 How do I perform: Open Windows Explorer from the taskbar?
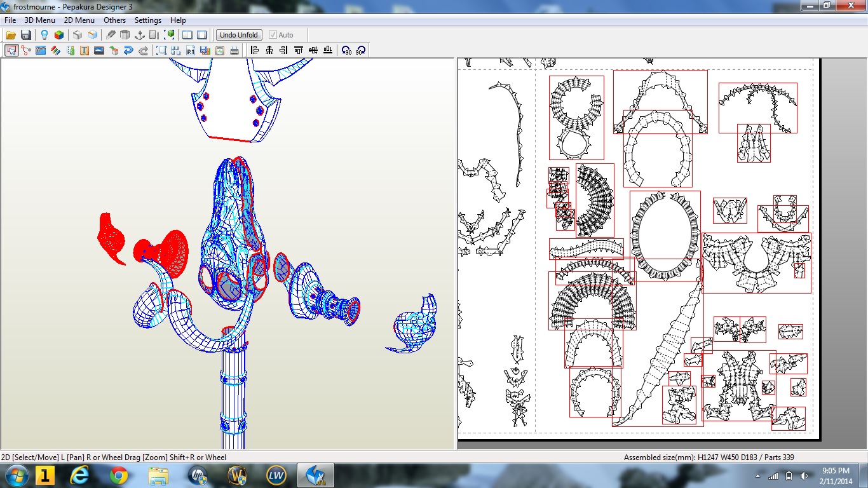click(x=158, y=475)
